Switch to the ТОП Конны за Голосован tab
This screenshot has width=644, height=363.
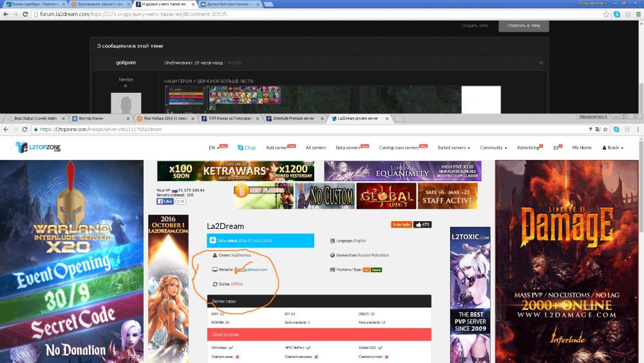click(230, 119)
